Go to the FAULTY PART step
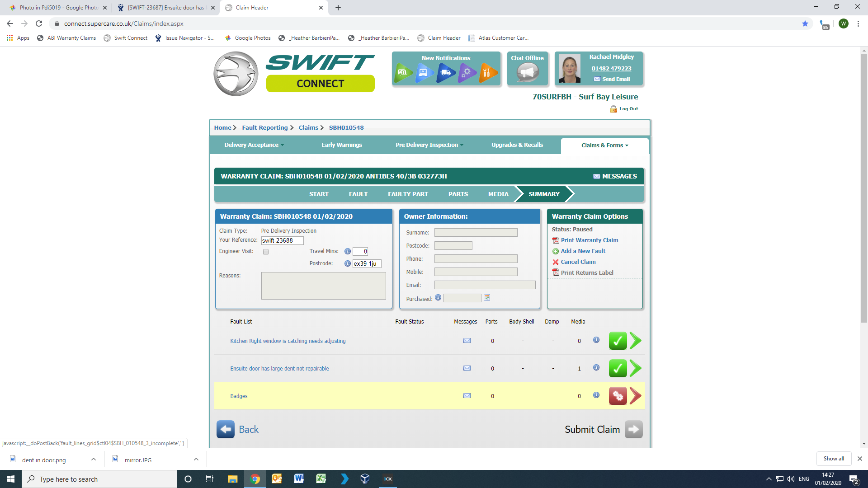The height and width of the screenshot is (488, 868). pos(408,194)
